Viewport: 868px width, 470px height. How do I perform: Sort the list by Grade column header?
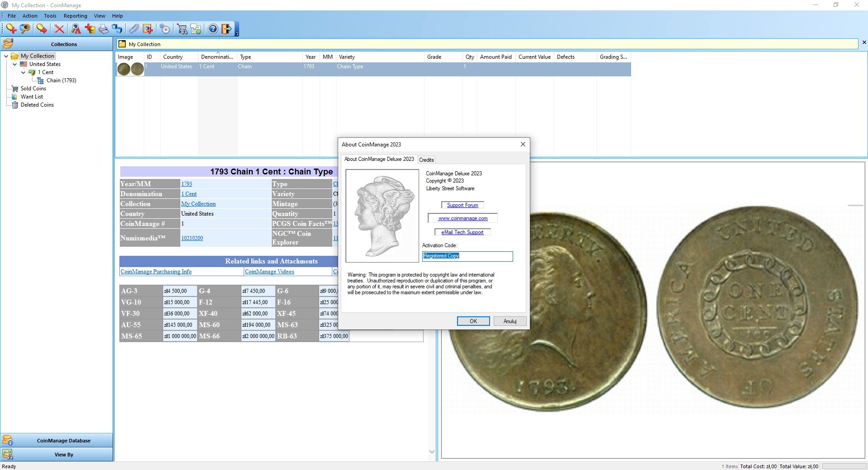pos(443,57)
